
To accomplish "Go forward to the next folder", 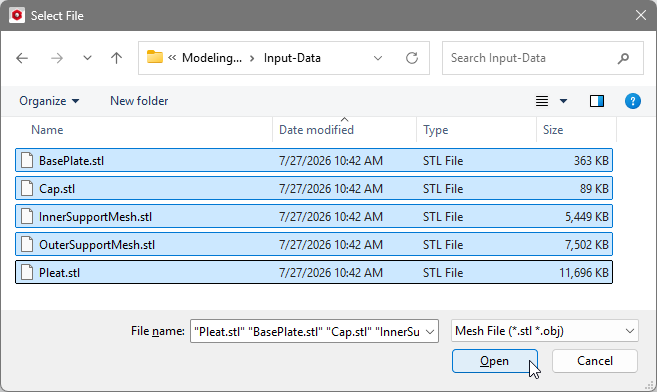I will (57, 58).
